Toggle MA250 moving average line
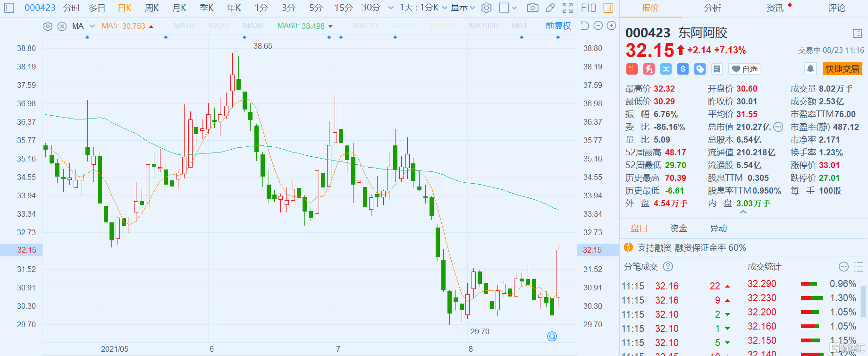Image resolution: width=868 pixels, height=356 pixels. (405, 26)
